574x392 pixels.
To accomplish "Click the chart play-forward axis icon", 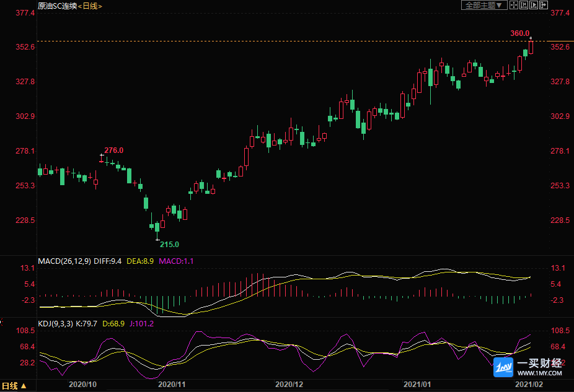I will pos(534,5).
